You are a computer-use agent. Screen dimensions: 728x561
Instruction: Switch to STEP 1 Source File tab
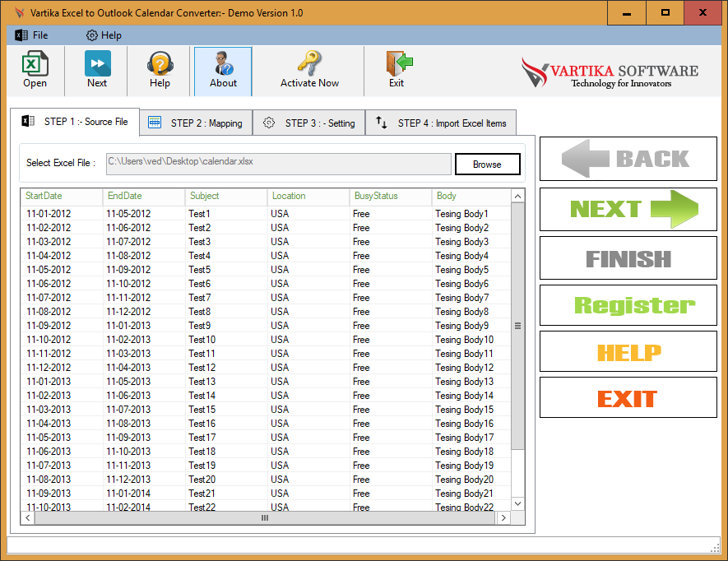coord(75,122)
